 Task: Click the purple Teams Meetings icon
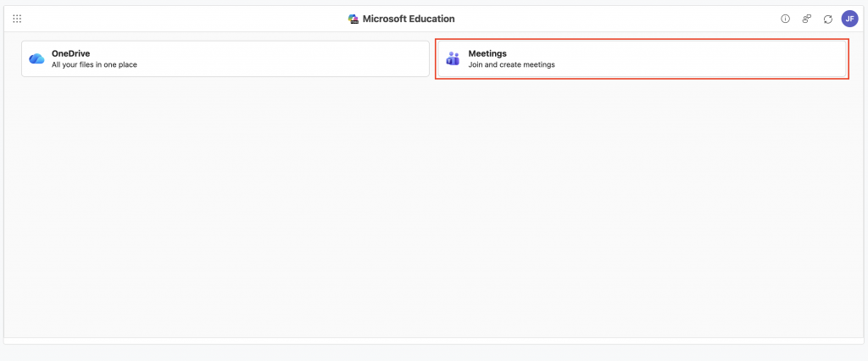coord(453,58)
